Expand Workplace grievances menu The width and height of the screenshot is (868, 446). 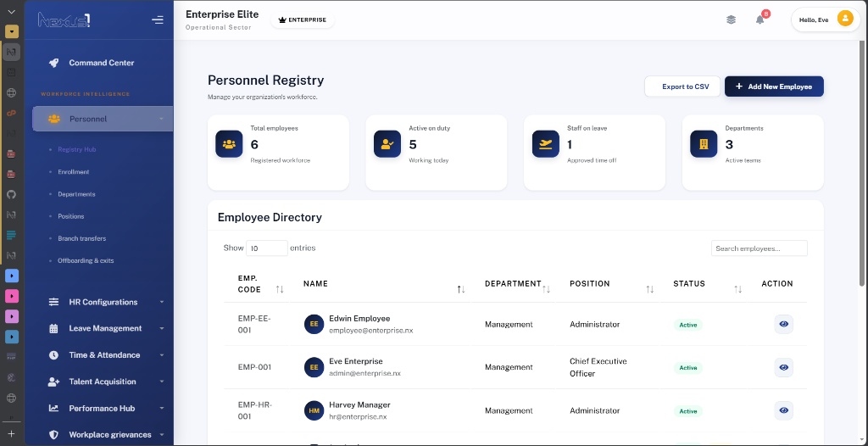pyautogui.click(x=103, y=435)
